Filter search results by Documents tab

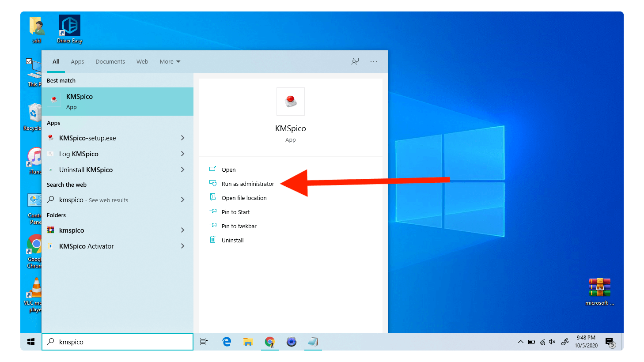pyautogui.click(x=110, y=62)
